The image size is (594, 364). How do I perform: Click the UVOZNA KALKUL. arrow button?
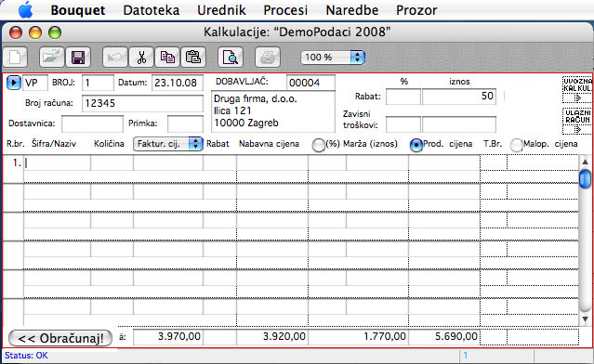(x=577, y=98)
